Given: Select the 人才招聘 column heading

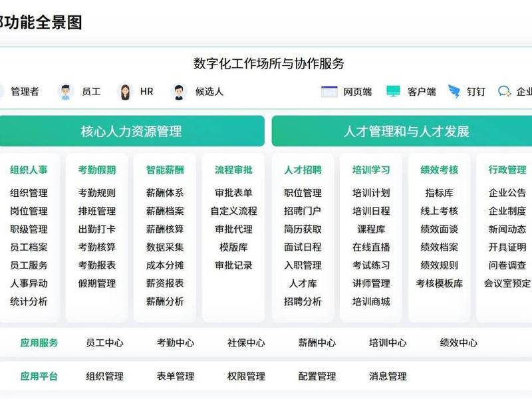Looking at the screenshot, I should [x=303, y=170].
